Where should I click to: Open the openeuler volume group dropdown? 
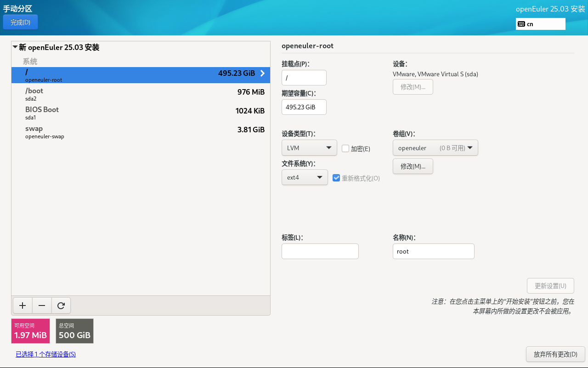(435, 148)
